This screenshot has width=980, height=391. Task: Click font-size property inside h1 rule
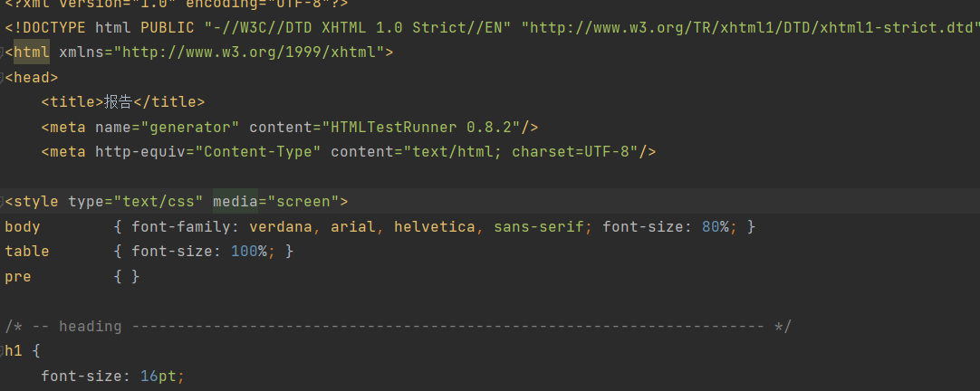(82, 377)
